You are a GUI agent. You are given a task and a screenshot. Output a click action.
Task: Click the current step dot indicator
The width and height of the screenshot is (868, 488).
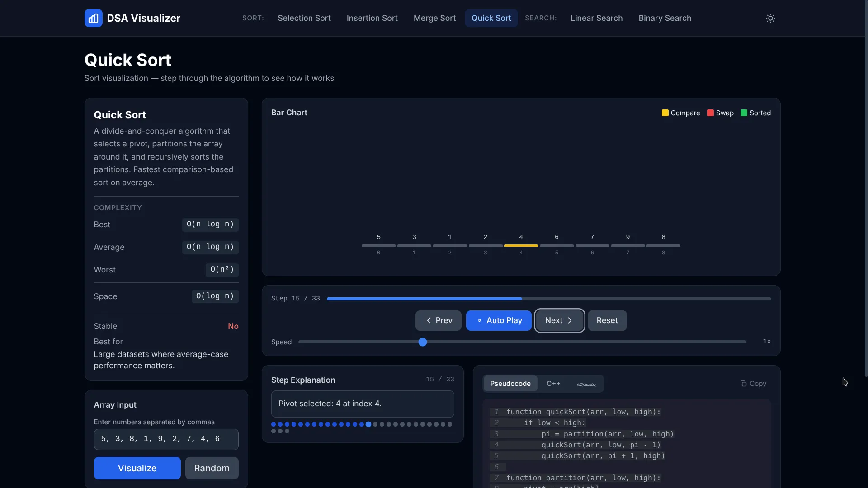368,424
